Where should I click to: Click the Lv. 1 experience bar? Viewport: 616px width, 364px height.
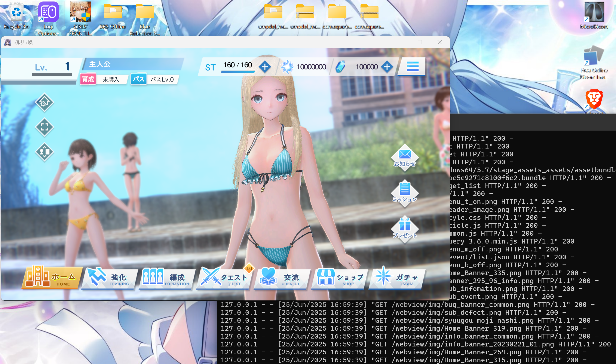click(x=52, y=74)
